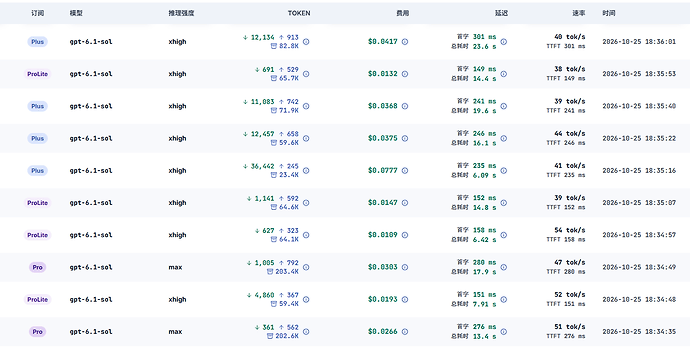Open latency info icon beside 6.42 s
Screen dimensions: 690x360
point(504,235)
